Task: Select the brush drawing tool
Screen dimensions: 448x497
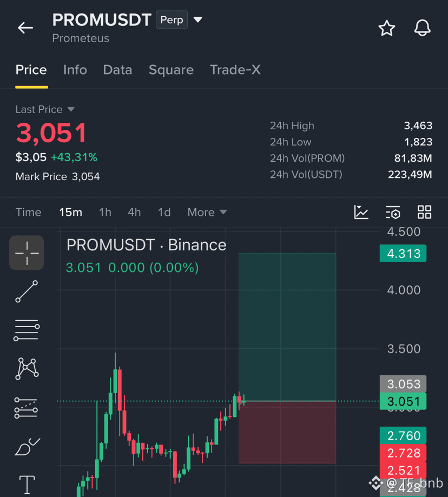Action: pos(27,446)
